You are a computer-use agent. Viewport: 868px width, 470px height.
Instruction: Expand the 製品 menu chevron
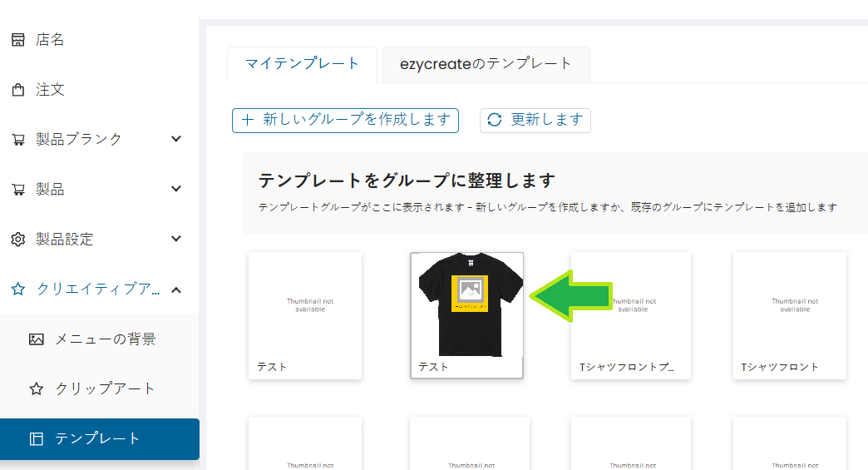coord(176,190)
